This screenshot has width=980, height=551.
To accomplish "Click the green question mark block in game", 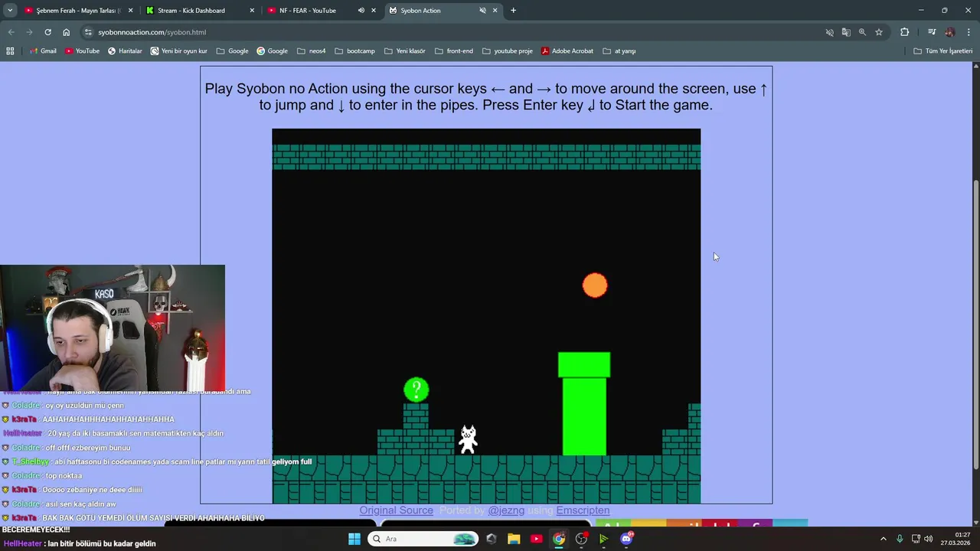I will [x=416, y=390].
